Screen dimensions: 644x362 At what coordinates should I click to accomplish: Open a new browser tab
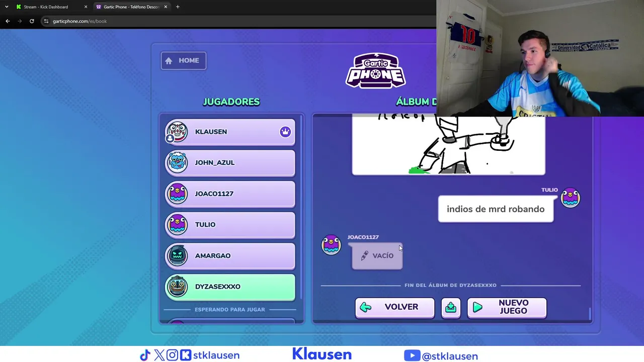[x=178, y=7]
